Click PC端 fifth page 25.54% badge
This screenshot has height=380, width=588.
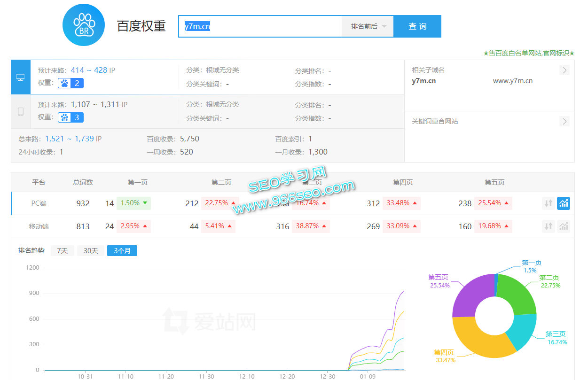(x=493, y=203)
